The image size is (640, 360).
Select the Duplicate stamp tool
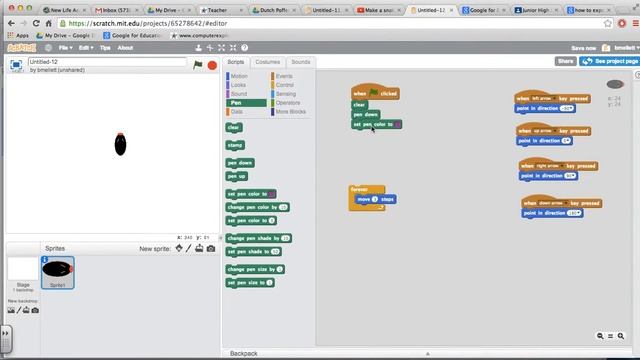point(198,48)
